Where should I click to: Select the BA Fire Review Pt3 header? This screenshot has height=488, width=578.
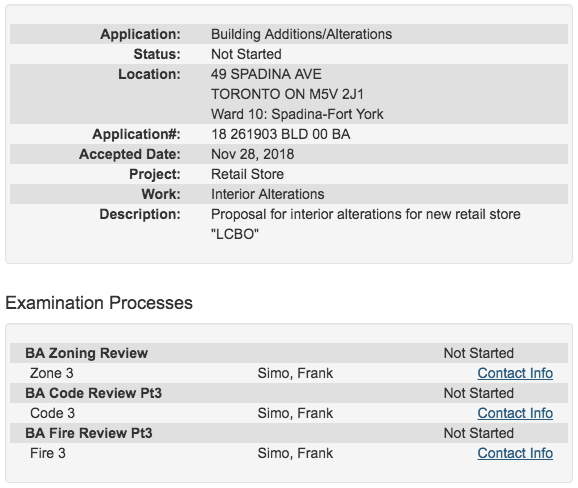coord(89,433)
